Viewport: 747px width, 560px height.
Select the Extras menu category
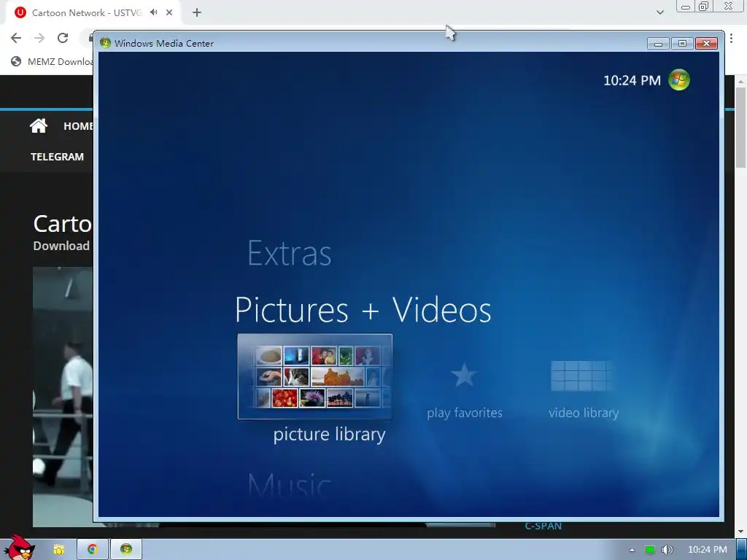[x=289, y=253]
